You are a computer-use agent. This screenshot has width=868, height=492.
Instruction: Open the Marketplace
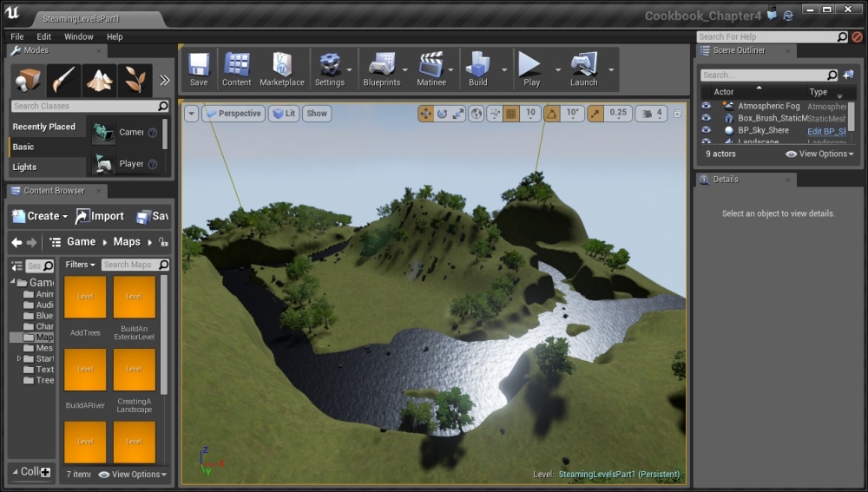click(x=282, y=69)
